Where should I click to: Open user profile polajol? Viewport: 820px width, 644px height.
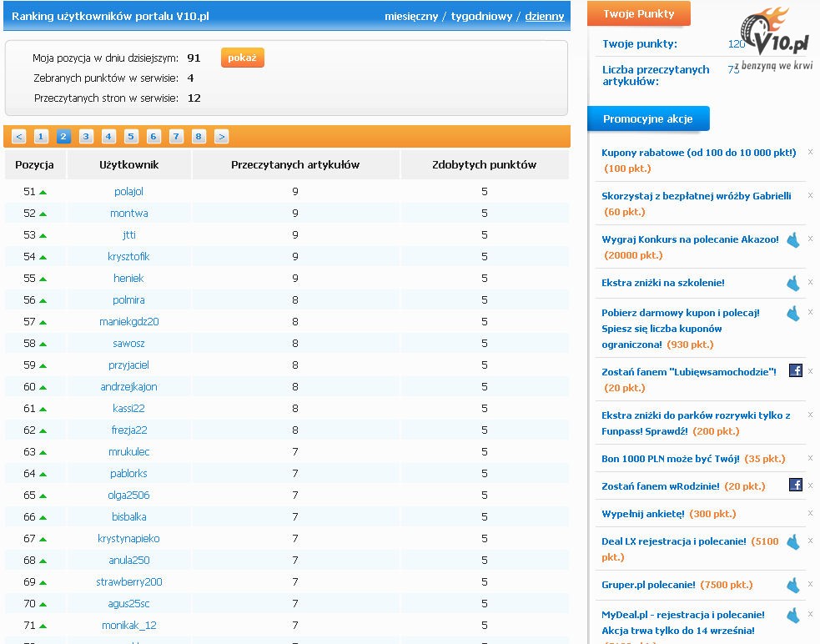click(128, 192)
